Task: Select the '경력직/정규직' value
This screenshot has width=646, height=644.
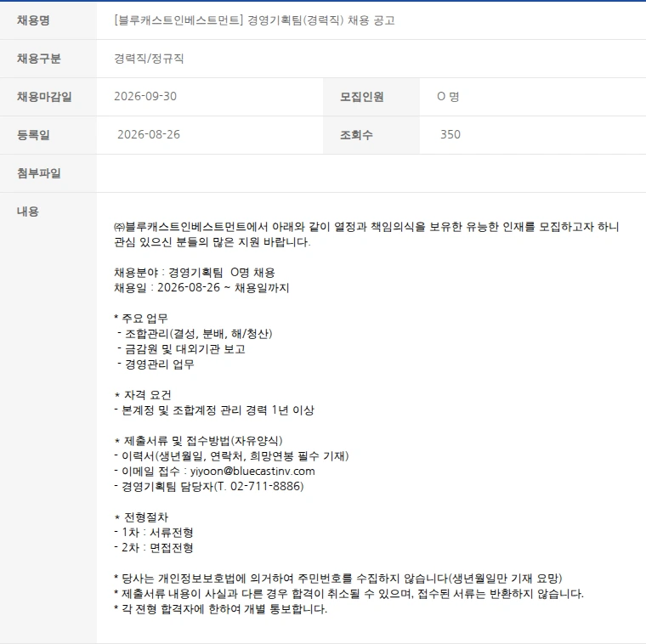Action: click(x=149, y=59)
